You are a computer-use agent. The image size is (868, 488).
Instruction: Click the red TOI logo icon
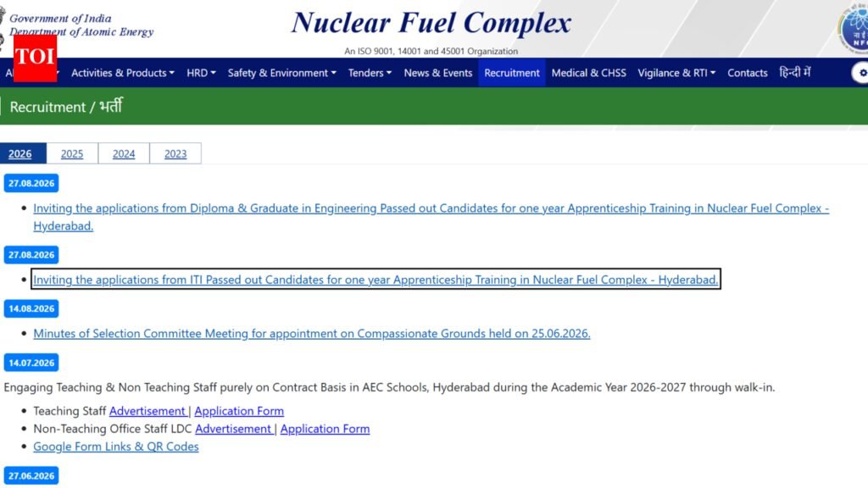(35, 58)
